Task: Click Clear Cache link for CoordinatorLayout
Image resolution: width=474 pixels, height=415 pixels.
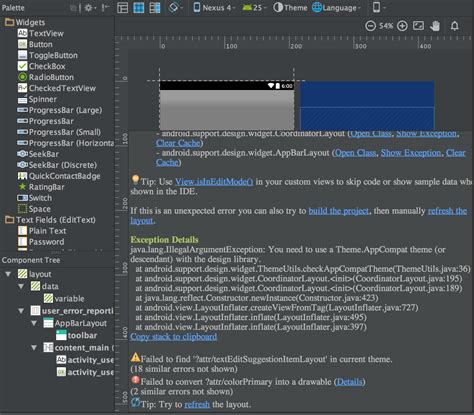Action: pyautogui.click(x=178, y=143)
